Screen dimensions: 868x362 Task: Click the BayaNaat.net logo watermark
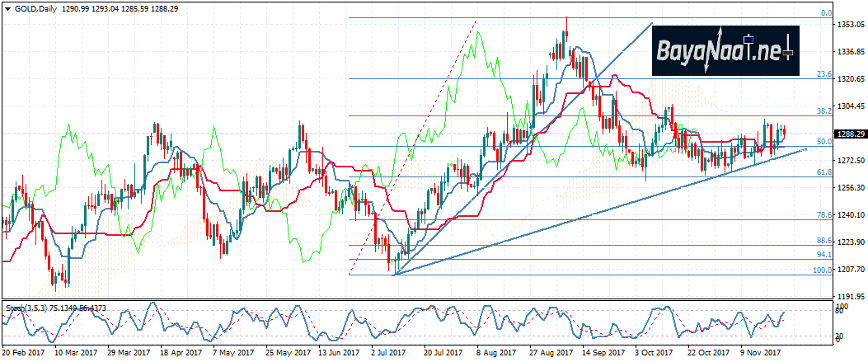pyautogui.click(x=724, y=51)
